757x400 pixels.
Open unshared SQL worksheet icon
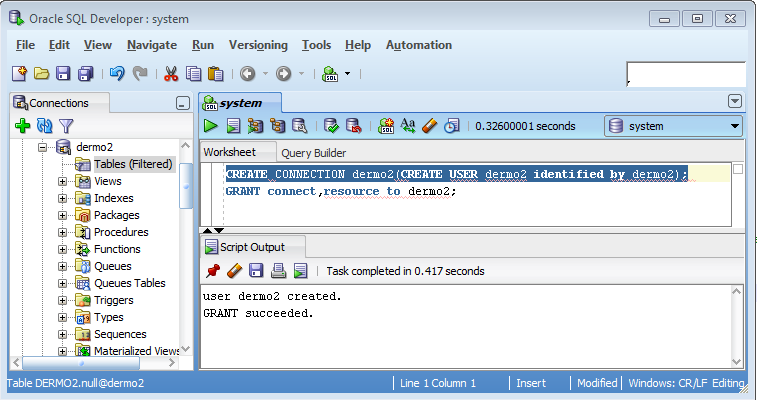coord(386,126)
